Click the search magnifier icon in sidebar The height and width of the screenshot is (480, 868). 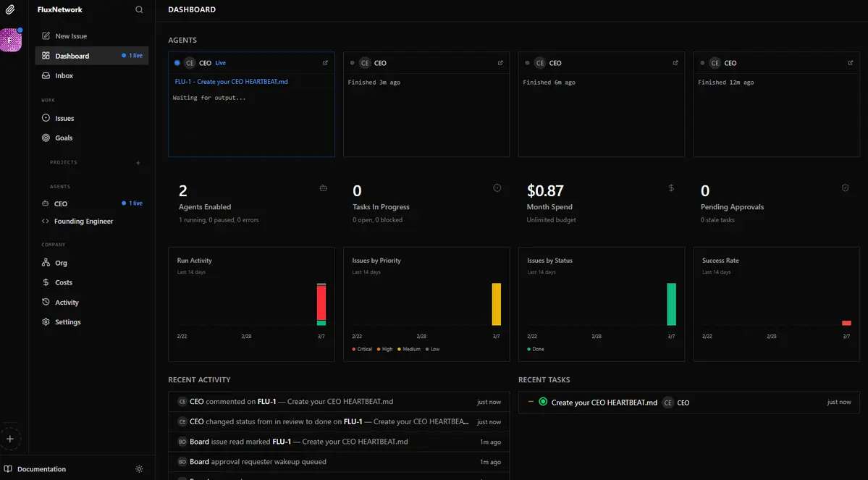point(139,10)
